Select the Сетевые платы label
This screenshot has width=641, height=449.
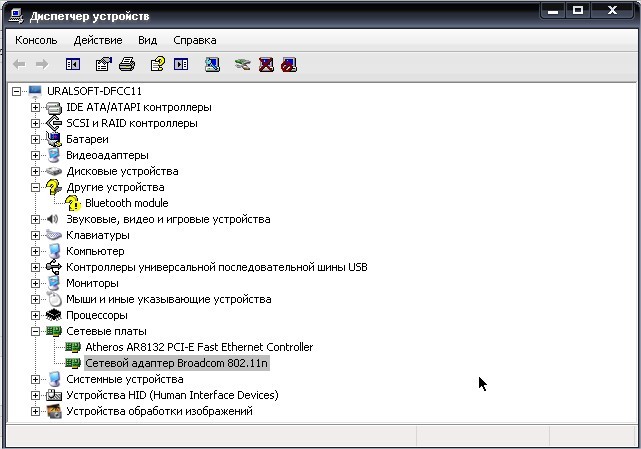point(106,331)
